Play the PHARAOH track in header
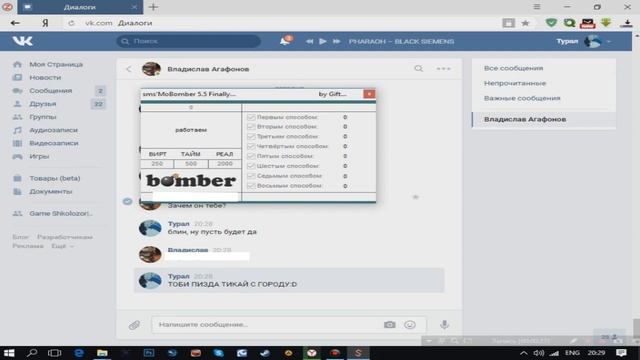Viewport: 640px width, 360px height. coord(322,41)
